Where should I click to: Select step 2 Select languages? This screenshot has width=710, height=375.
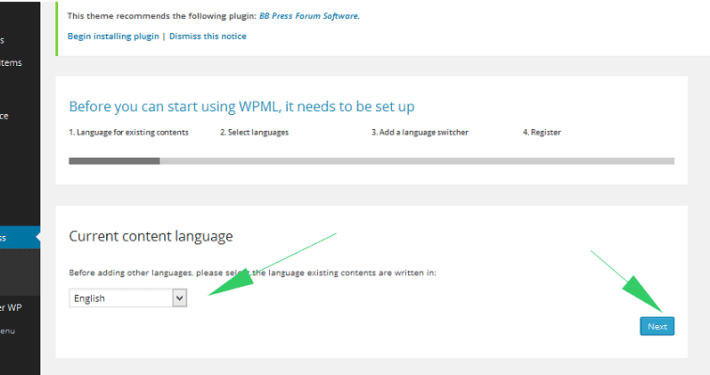click(x=254, y=132)
